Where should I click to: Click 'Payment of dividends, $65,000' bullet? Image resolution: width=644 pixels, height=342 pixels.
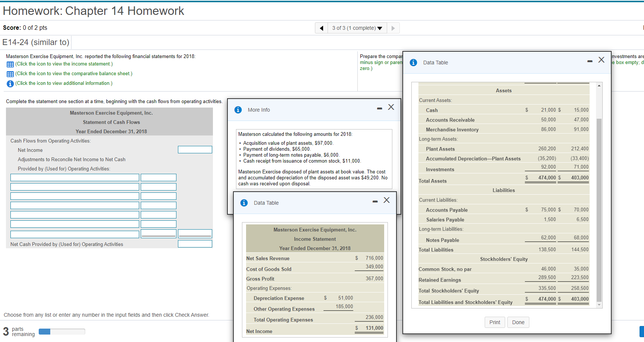[x=277, y=149]
